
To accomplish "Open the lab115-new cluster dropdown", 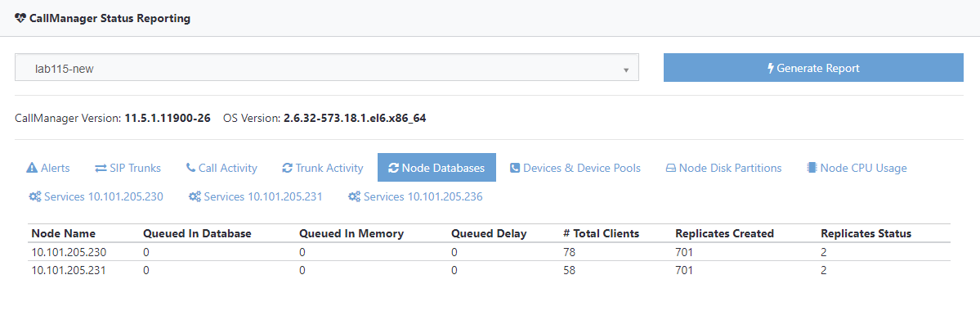I will [x=327, y=68].
